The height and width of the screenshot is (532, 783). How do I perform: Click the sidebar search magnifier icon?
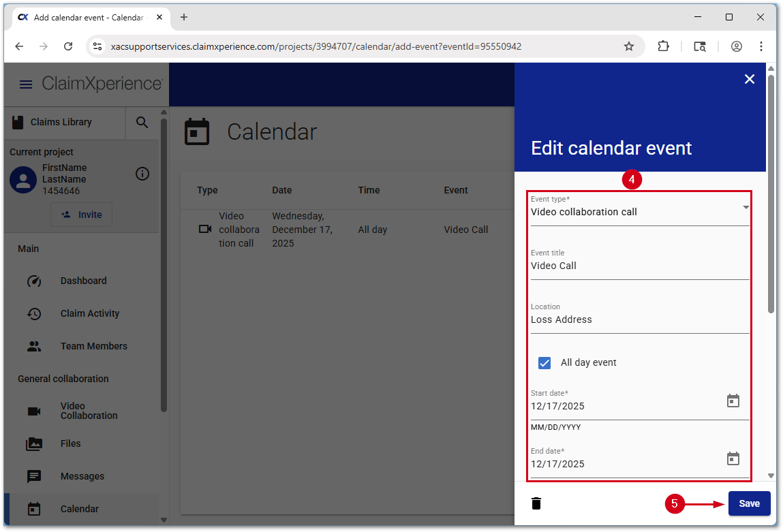pos(142,122)
